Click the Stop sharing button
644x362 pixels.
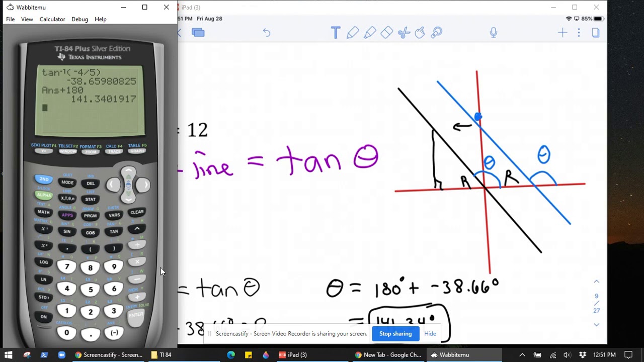(395, 334)
